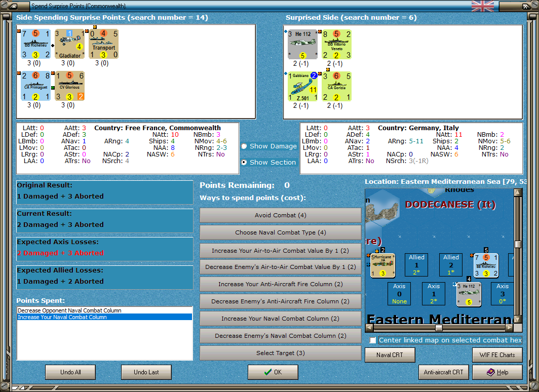Screen dimensions: 539x392
Task: Click Decrease Enemy's Naval Combat Column (2)
Action: click(x=280, y=336)
